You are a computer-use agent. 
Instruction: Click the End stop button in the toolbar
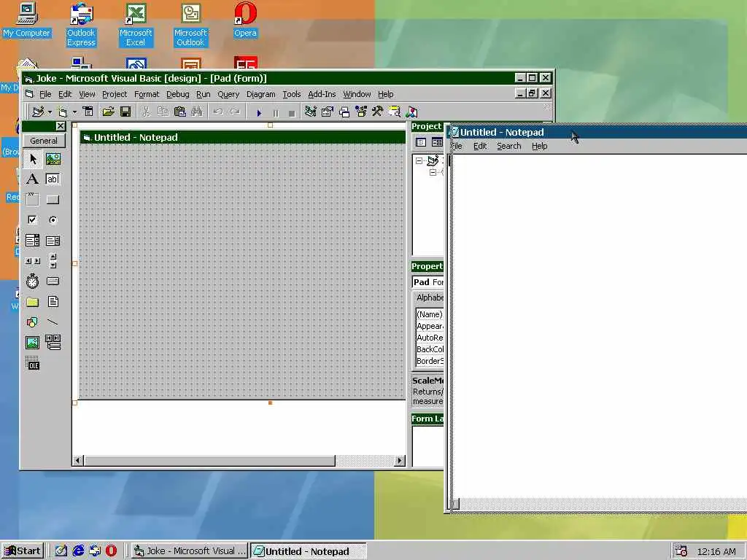pyautogui.click(x=292, y=113)
